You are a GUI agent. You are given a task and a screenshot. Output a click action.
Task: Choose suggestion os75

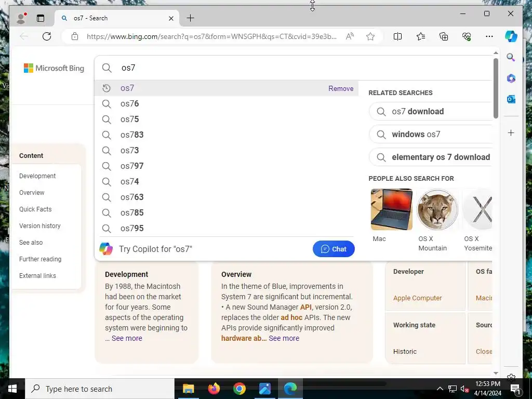pos(227,119)
